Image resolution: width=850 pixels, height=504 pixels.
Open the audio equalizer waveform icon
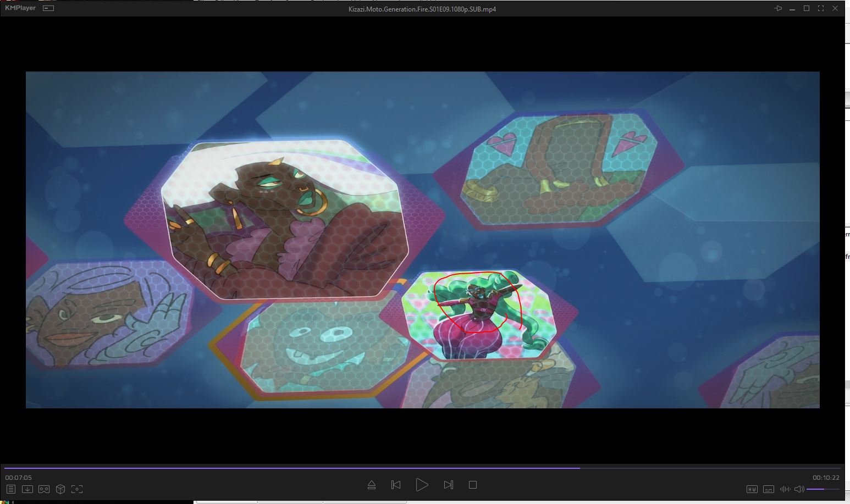[785, 489]
